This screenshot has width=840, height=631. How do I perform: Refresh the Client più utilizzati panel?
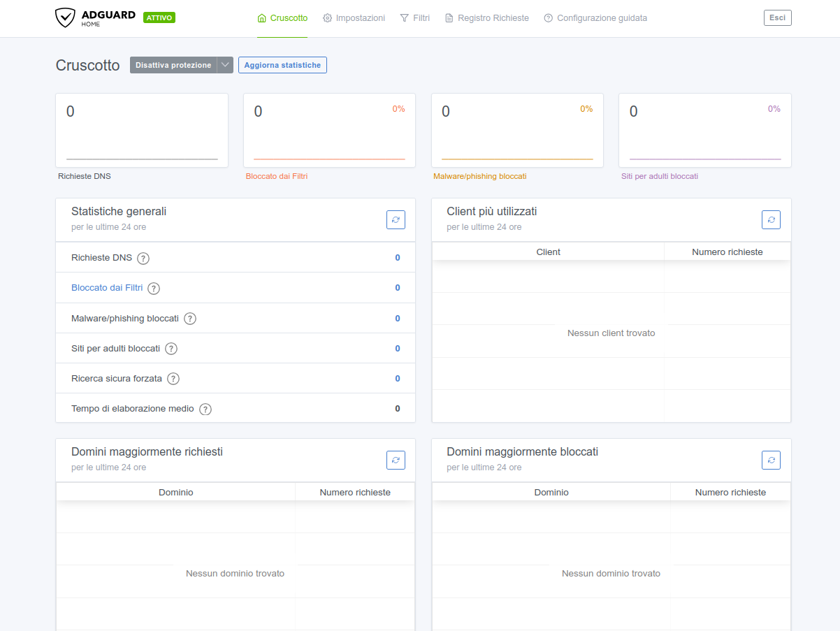click(x=771, y=219)
